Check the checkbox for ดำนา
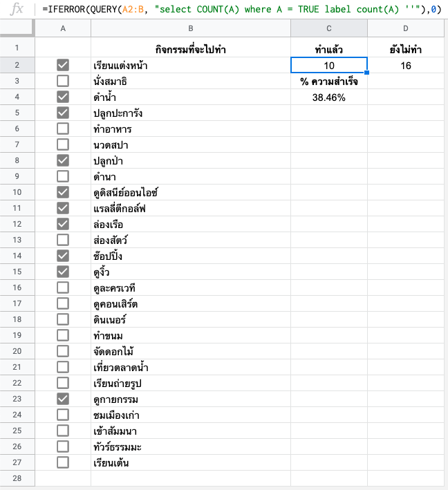The image size is (448, 490). point(63,176)
